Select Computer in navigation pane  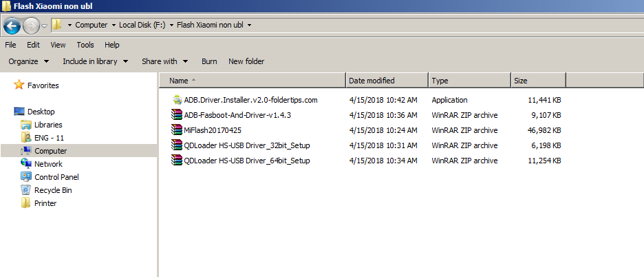click(50, 151)
